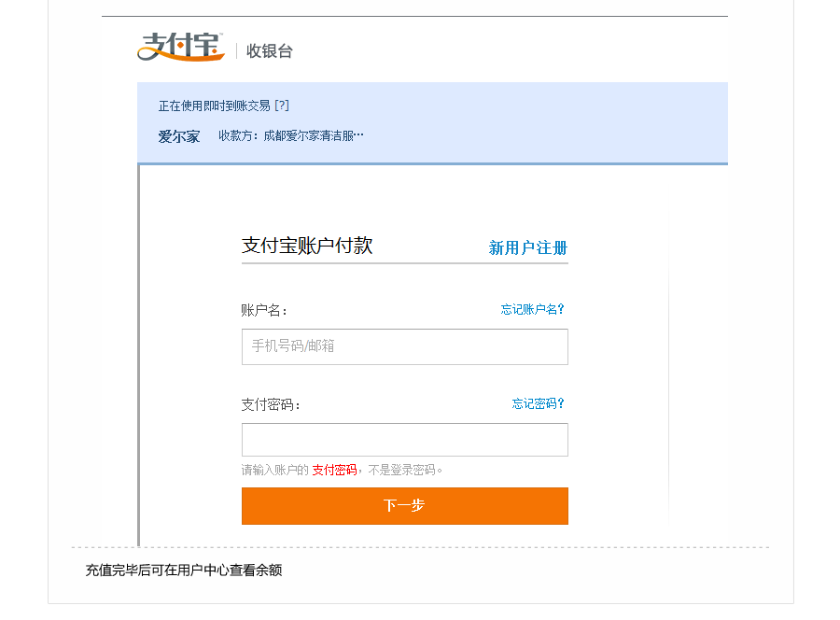
Task: Click the Alipay 支付宝 logo
Action: (180, 48)
